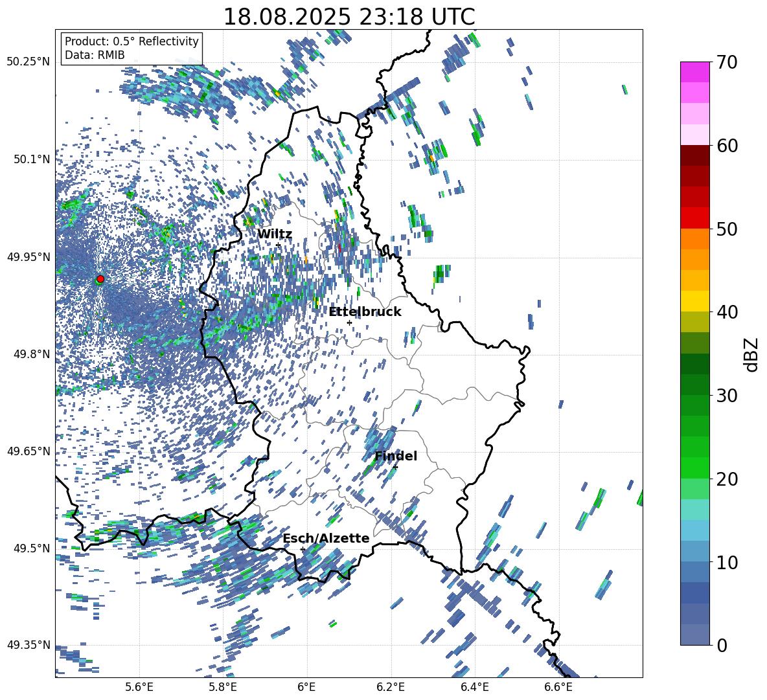Click the title 18.08.2025 23:18 UTC

tap(349, 17)
